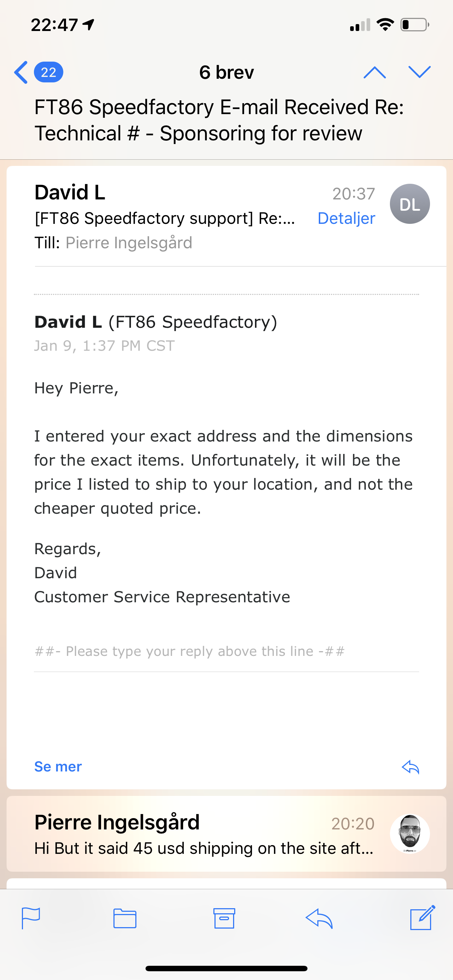Image resolution: width=453 pixels, height=980 pixels.
Task: Expand the message with Se mer
Action: [x=58, y=767]
